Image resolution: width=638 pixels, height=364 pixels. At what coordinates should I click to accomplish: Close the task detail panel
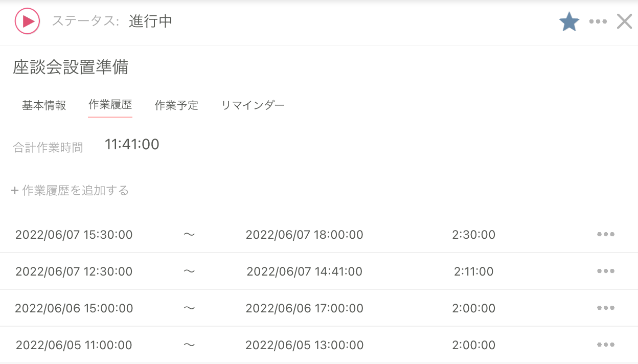(624, 21)
